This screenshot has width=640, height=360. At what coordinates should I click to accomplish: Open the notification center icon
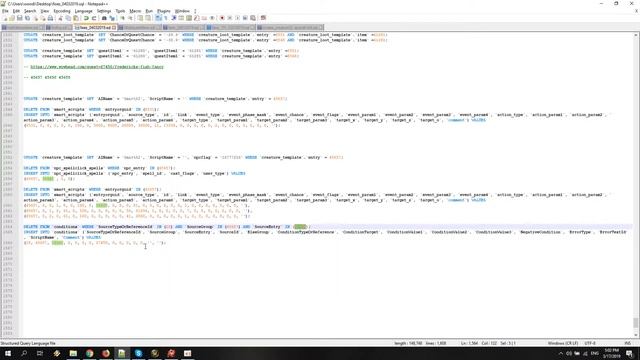(x=630, y=353)
